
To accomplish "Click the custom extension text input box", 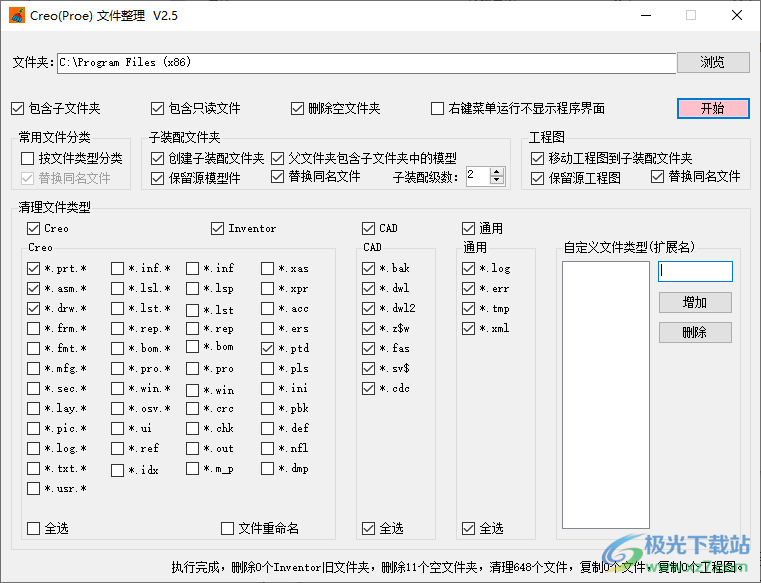I will (x=695, y=271).
